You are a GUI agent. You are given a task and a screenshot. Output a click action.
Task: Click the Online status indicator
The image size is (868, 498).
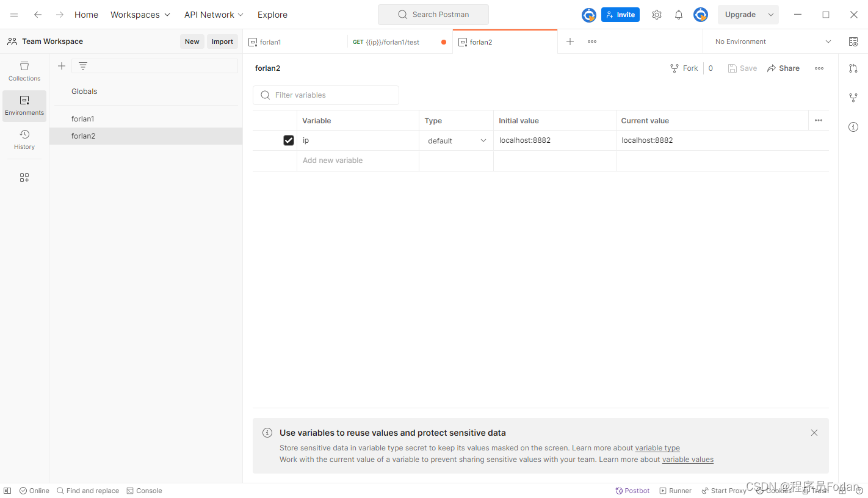tap(34, 491)
